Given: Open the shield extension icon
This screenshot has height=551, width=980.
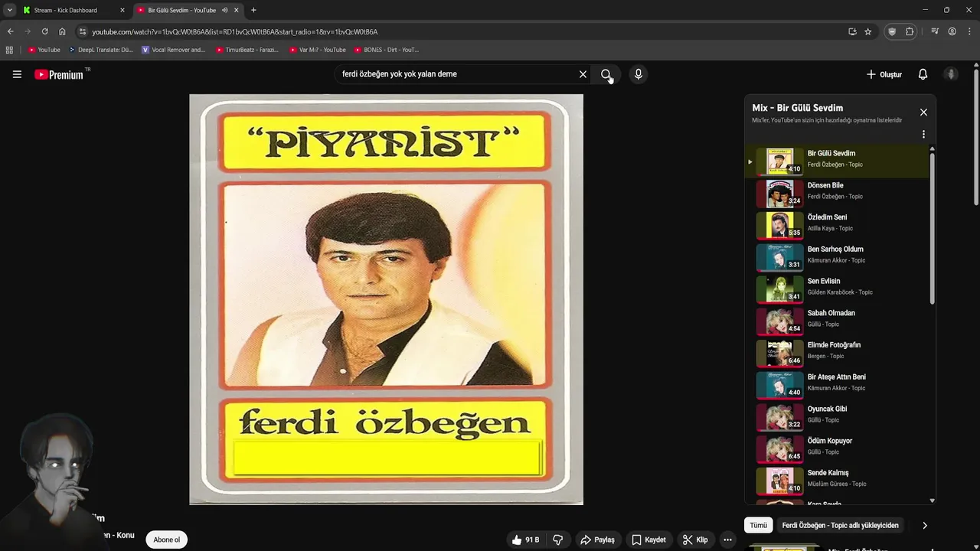Looking at the screenshot, I should point(892,31).
